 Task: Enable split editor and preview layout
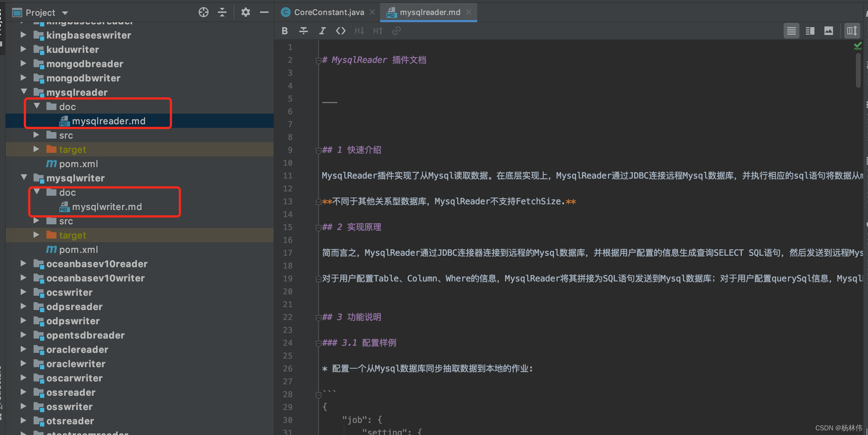pyautogui.click(x=810, y=31)
